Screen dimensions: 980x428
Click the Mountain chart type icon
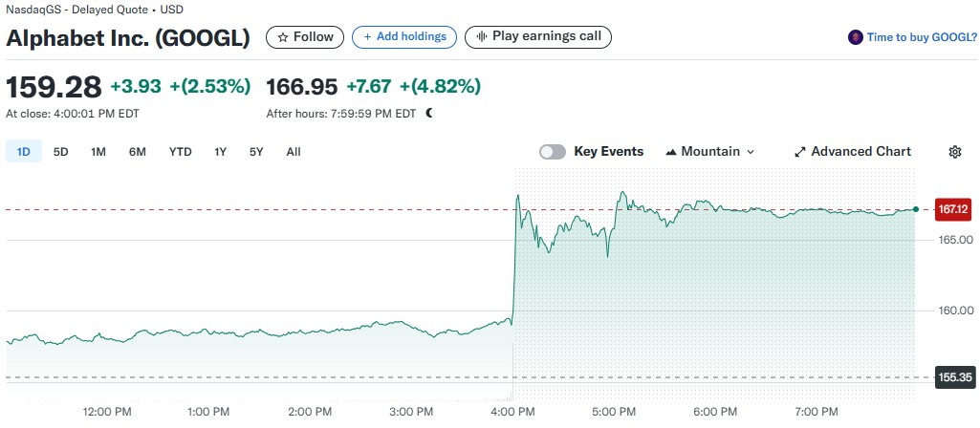tap(671, 152)
